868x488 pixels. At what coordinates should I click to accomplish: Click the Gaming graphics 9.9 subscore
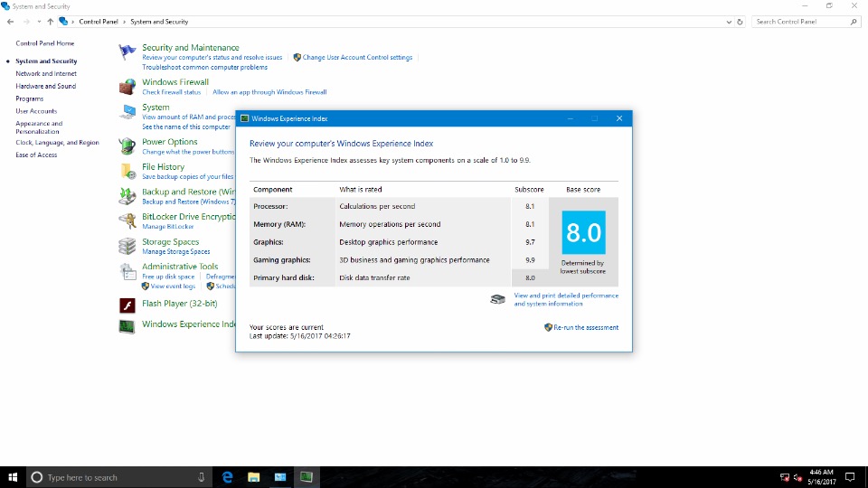tap(530, 260)
